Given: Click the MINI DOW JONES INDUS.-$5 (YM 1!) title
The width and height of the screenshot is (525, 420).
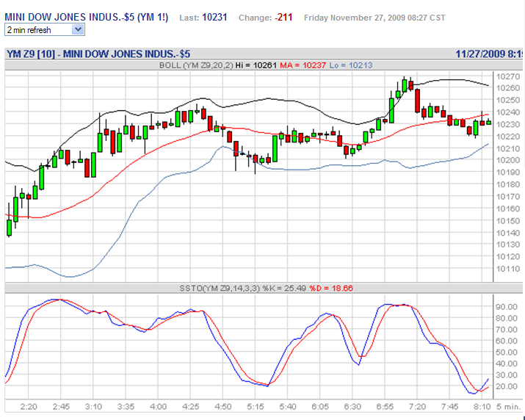Looking at the screenshot, I should click(87, 17).
